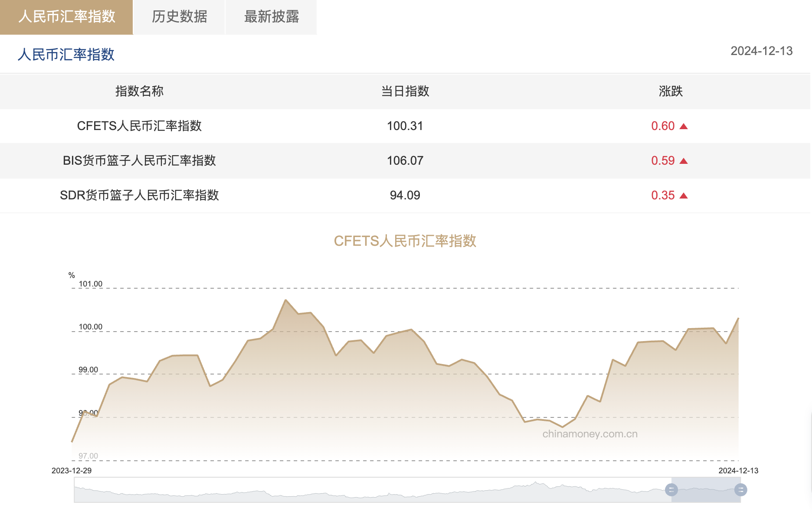Select the 人民币汇率指数 tab
This screenshot has height=521, width=812.
66,17
